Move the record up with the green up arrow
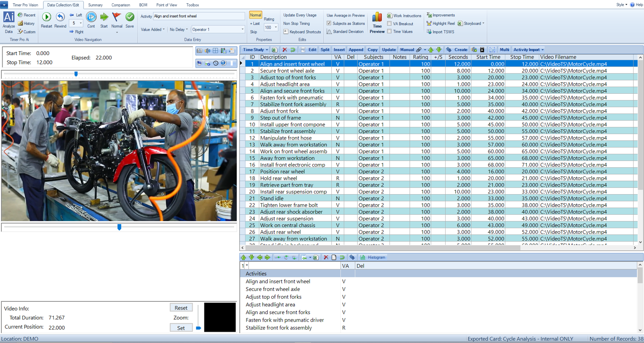The width and height of the screenshot is (644, 343). click(x=431, y=50)
